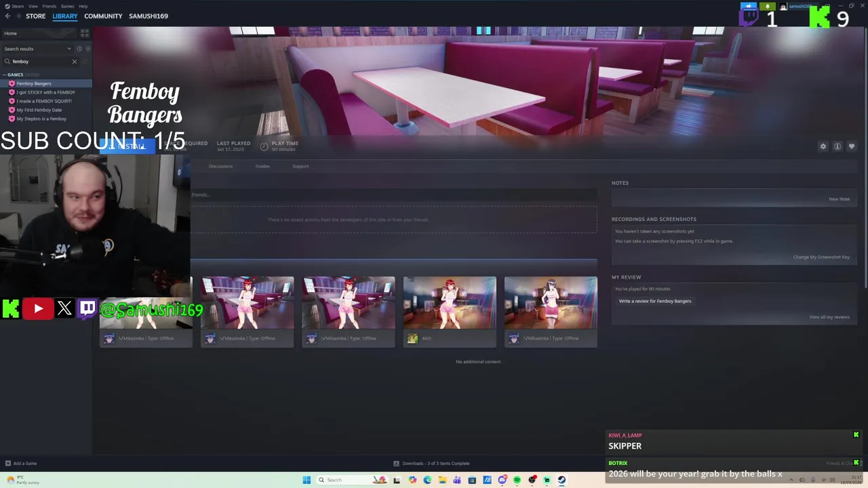Open the Support tab

[x=300, y=166]
